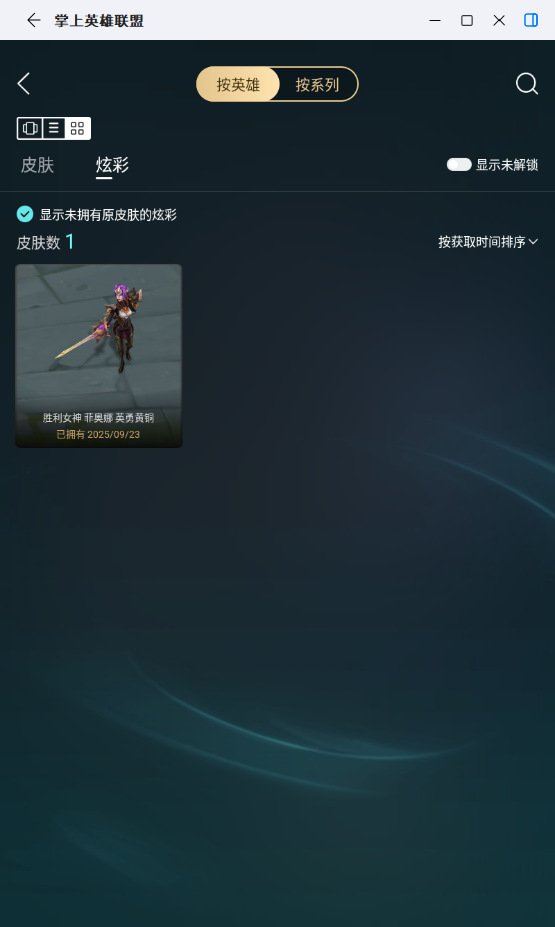Maximize the 掌上英雄联盟 window
The height and width of the screenshot is (927, 555).
(x=467, y=20)
